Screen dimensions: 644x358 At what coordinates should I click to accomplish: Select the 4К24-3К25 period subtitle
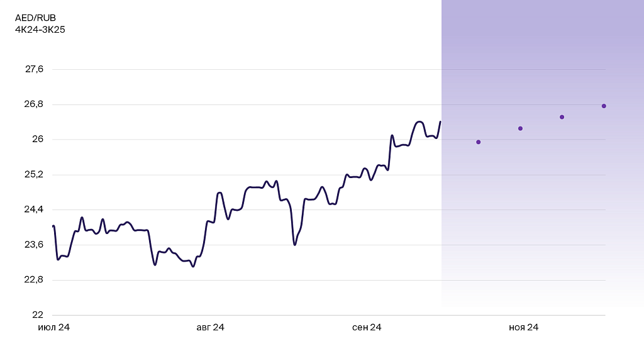tap(40, 29)
